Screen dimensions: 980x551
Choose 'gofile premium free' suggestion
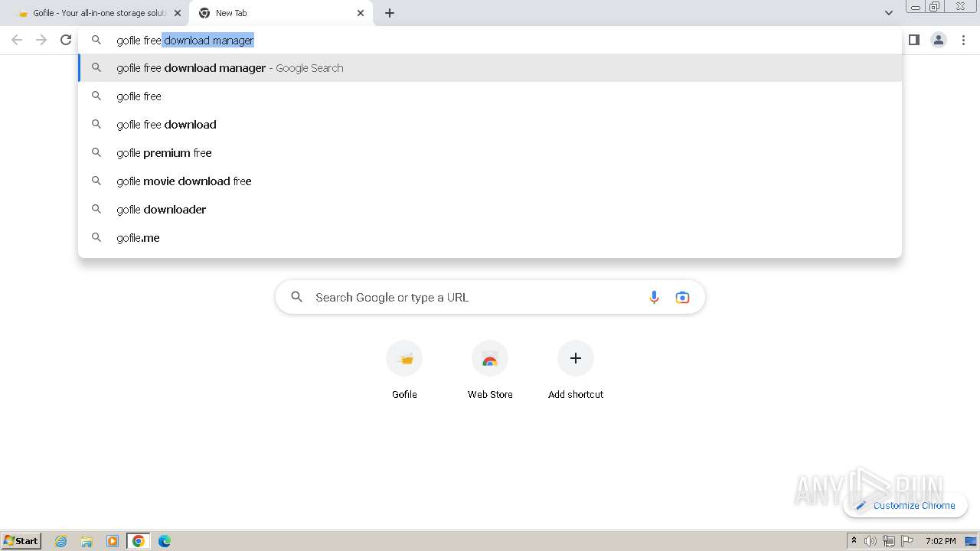[490, 153]
